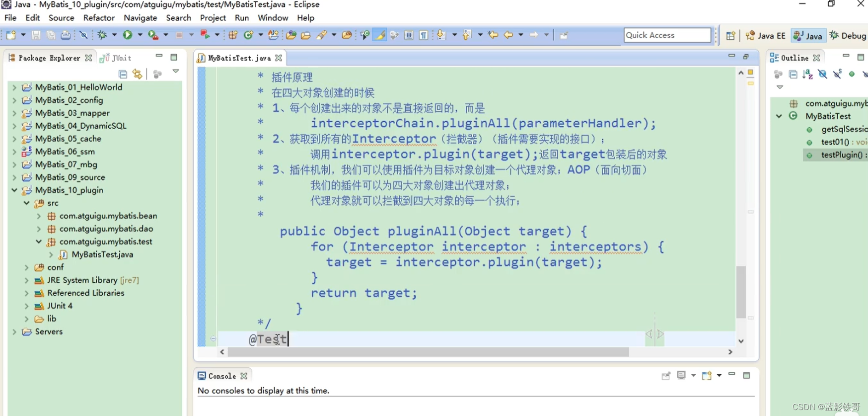Click the New Java Class icon
Screen dimensions: 868x416
pos(248,35)
